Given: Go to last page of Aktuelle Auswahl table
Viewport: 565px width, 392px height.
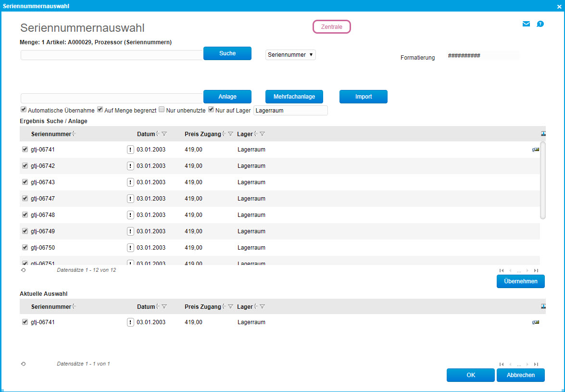Looking at the screenshot, I should click(x=536, y=364).
